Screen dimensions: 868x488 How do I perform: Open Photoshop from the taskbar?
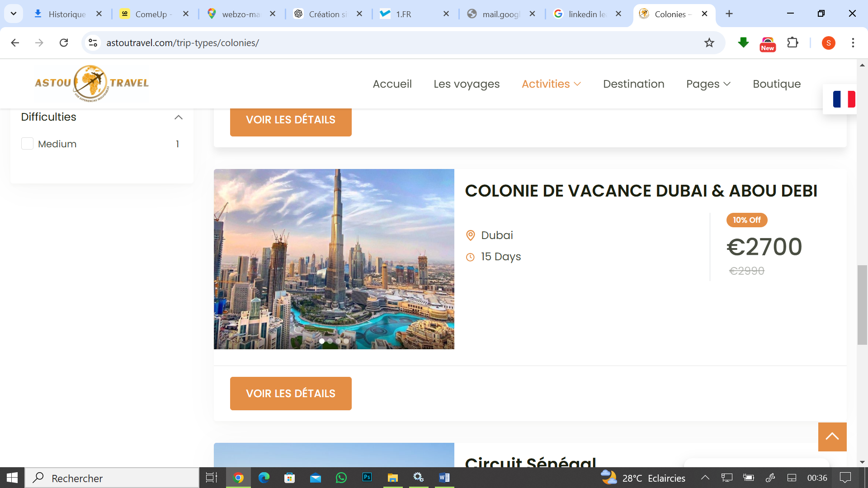coord(367,478)
